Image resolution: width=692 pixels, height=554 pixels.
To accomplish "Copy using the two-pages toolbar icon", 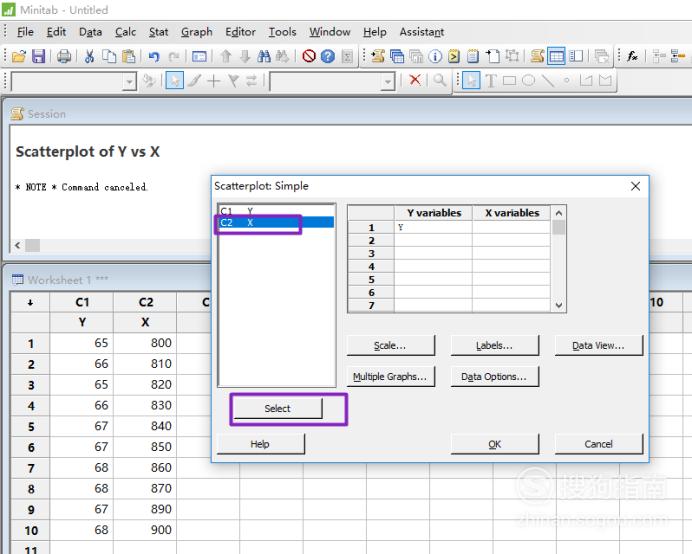I will (109, 57).
